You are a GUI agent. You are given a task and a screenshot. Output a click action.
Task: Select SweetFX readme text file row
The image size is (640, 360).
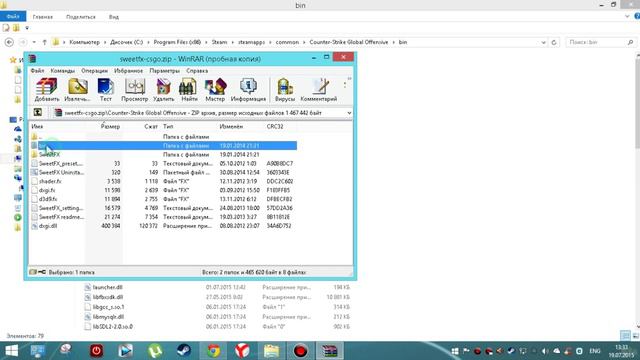(x=163, y=217)
